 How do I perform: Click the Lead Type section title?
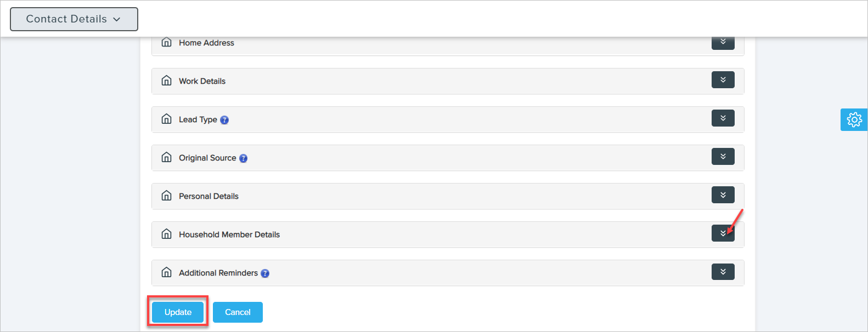tap(198, 119)
